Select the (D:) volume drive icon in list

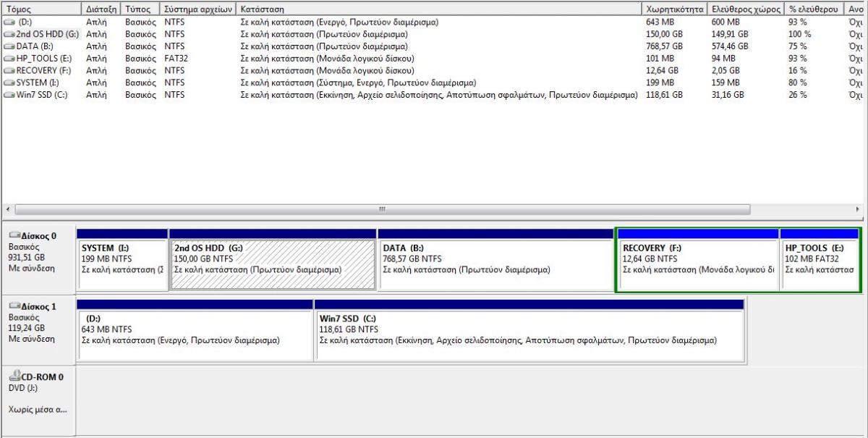(9, 22)
